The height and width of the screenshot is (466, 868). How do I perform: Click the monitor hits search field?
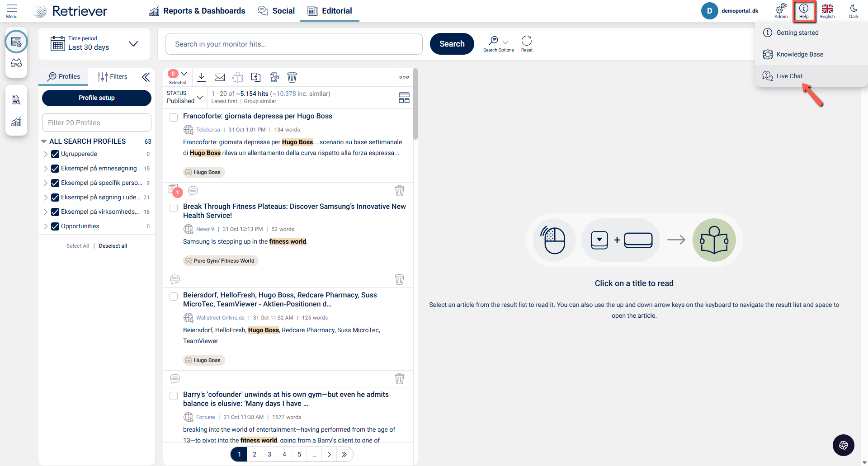point(294,44)
